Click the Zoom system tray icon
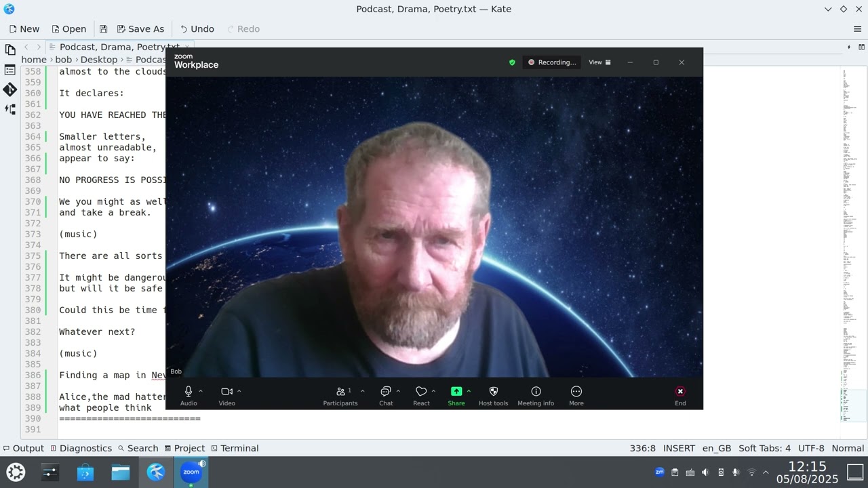This screenshot has width=868, height=488. [659, 472]
